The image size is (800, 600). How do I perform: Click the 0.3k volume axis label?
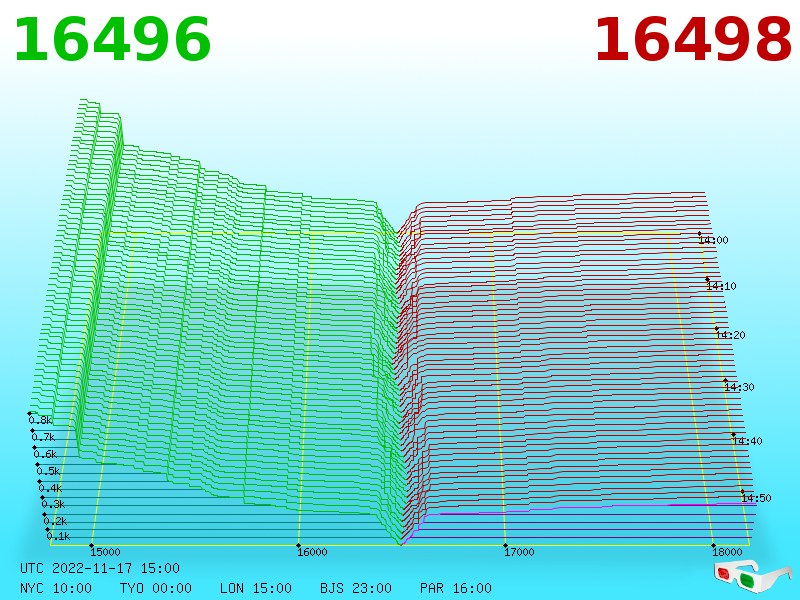53,505
